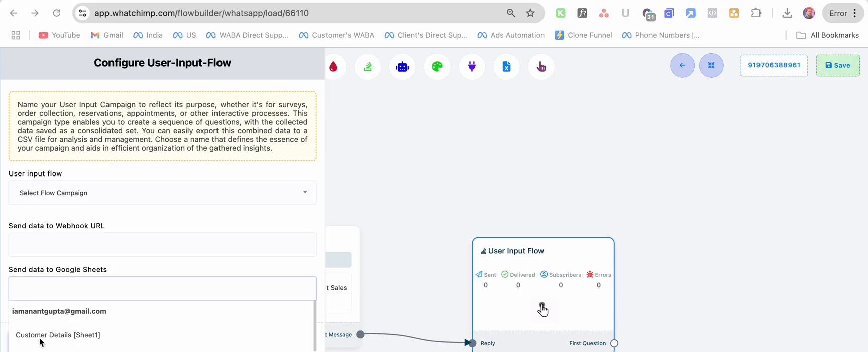This screenshot has width=868, height=352.
Task: Open the Extensions puzzle piece menu
Action: point(756,13)
